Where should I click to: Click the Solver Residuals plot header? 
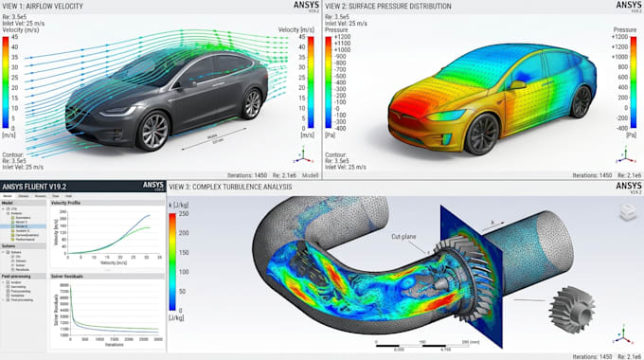pyautogui.click(x=107, y=277)
